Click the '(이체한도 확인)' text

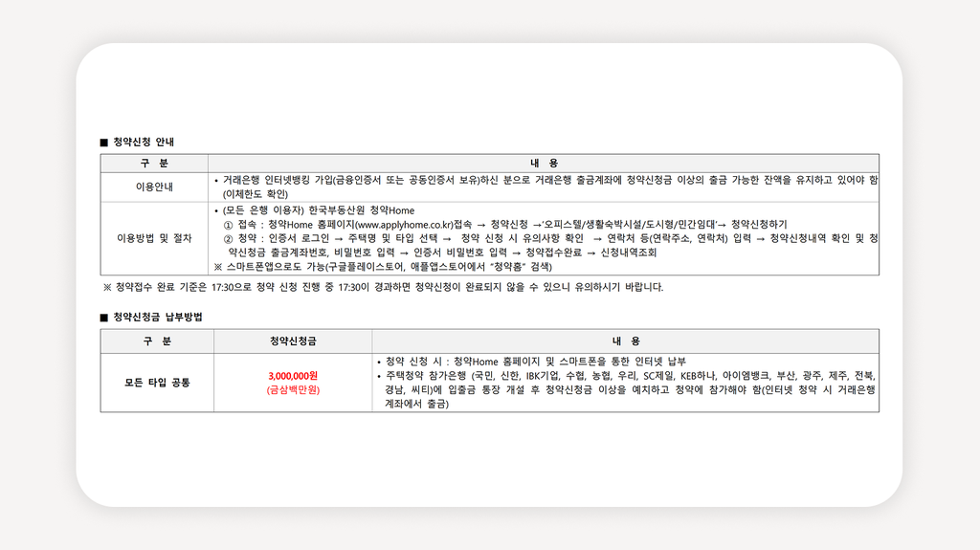[255, 194]
